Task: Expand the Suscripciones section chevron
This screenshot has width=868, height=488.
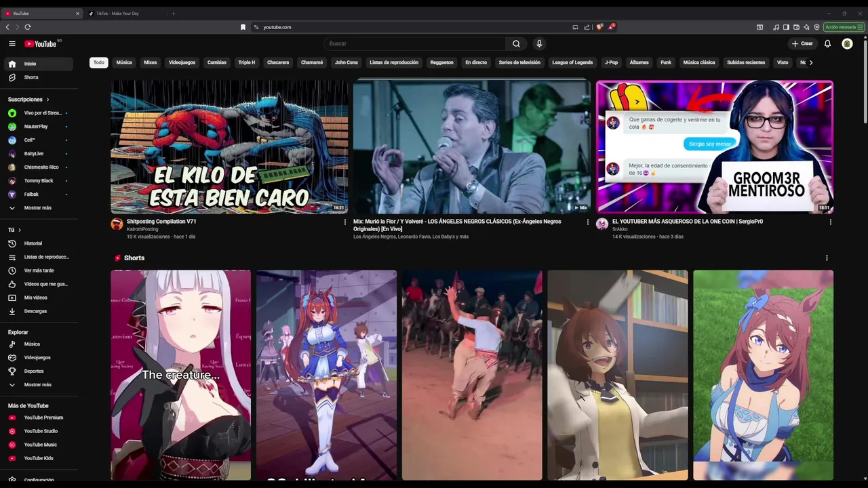Action: point(47,100)
